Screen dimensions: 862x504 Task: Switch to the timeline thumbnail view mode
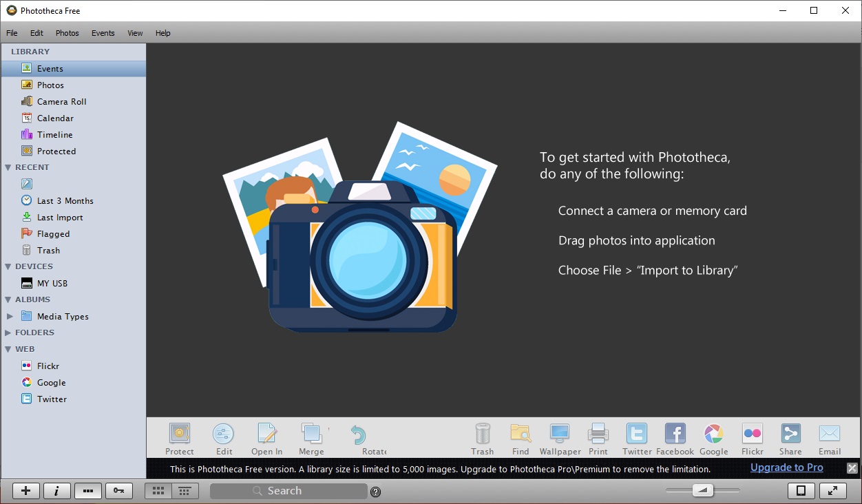185,491
